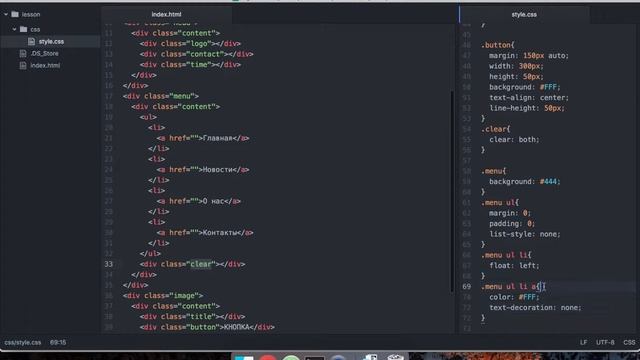Switch to the style.css tab
This screenshot has width=640, height=360.
[x=524, y=14]
